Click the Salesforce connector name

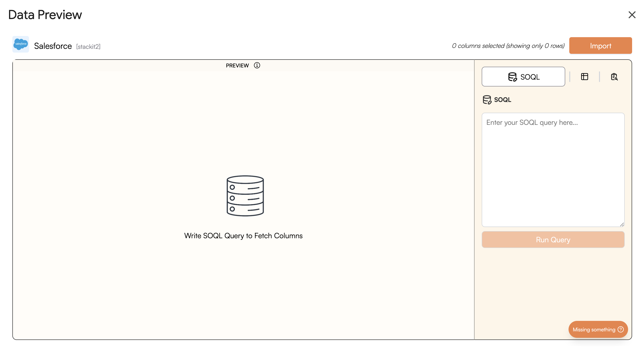(x=53, y=46)
